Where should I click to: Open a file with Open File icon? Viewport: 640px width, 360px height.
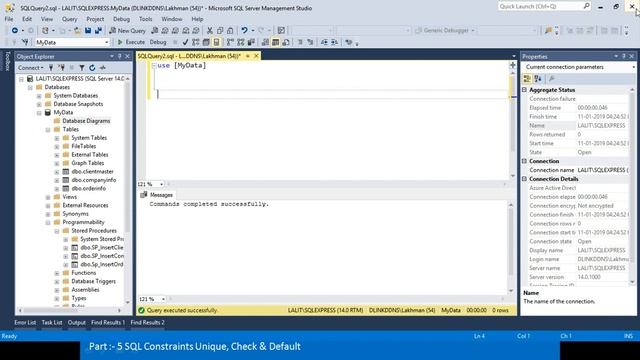click(x=77, y=31)
